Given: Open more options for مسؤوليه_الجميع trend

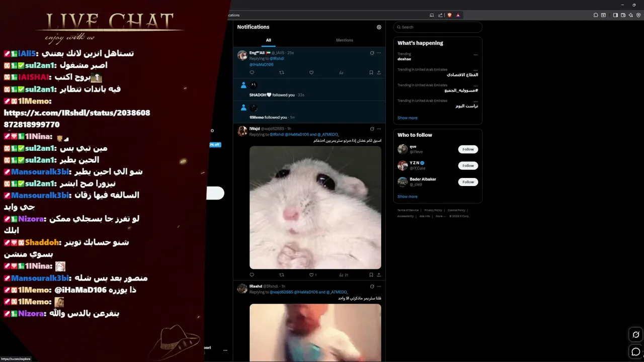Looking at the screenshot, I should pyautogui.click(x=475, y=86).
